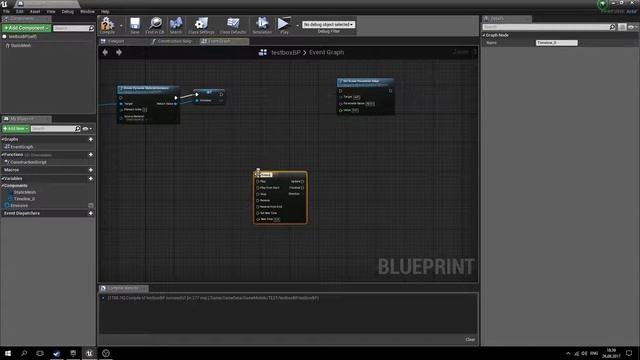This screenshot has height=360, width=640.
Task: Open the File menu
Action: coord(6,11)
